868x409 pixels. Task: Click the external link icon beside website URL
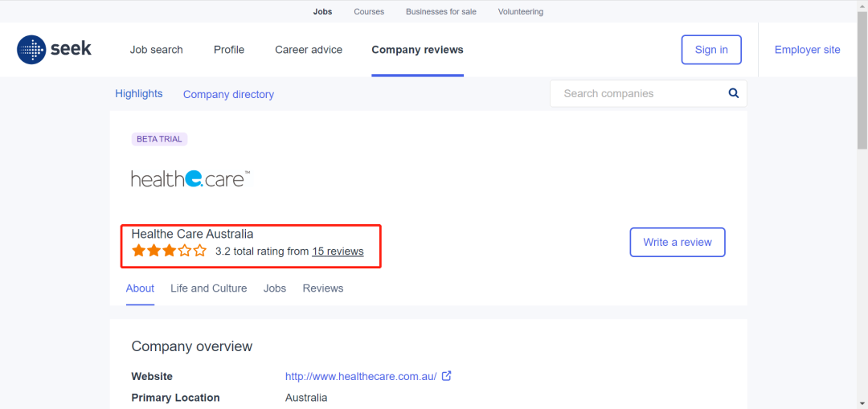(447, 376)
